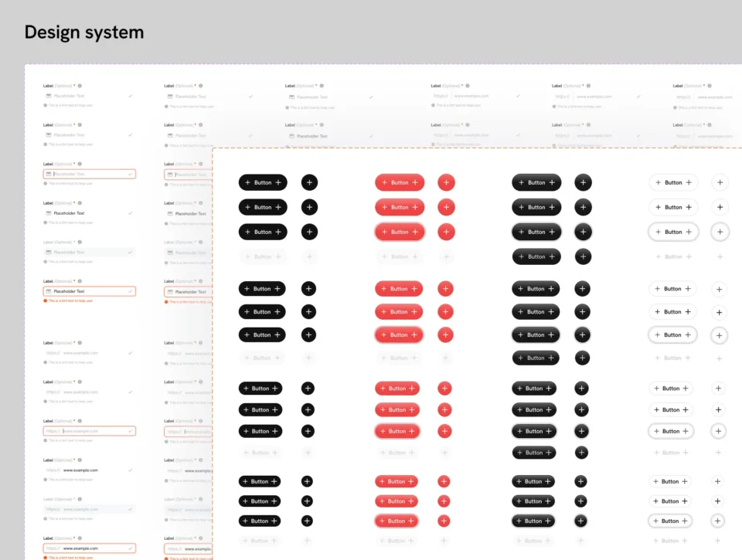Click the fourth-row glossy black Button in largest group
The width and height of the screenshot is (742, 560).
point(536,256)
